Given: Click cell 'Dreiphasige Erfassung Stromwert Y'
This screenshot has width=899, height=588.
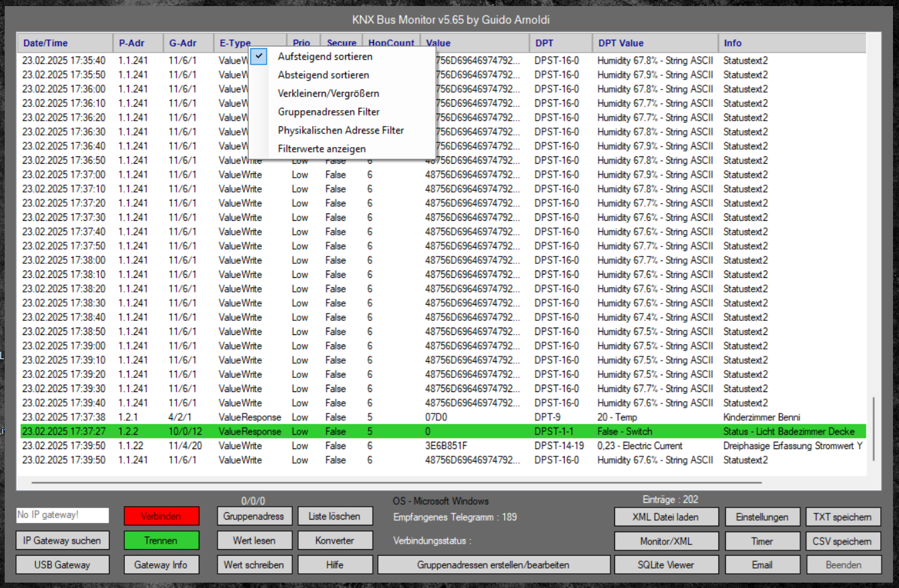Looking at the screenshot, I should (793, 446).
